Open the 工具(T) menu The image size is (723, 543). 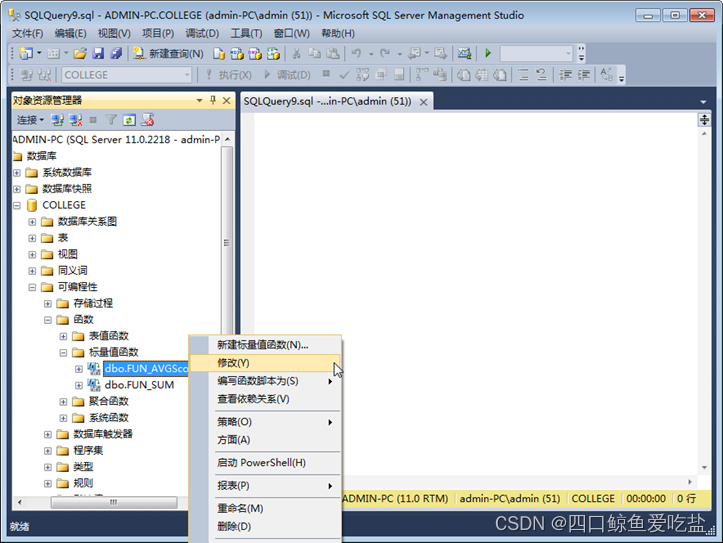coord(246,34)
